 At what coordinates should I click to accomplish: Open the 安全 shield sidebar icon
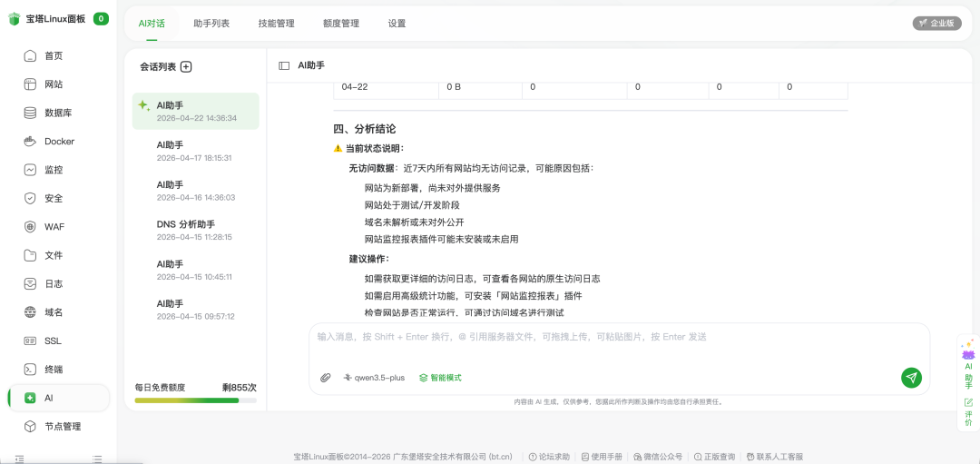(x=29, y=198)
